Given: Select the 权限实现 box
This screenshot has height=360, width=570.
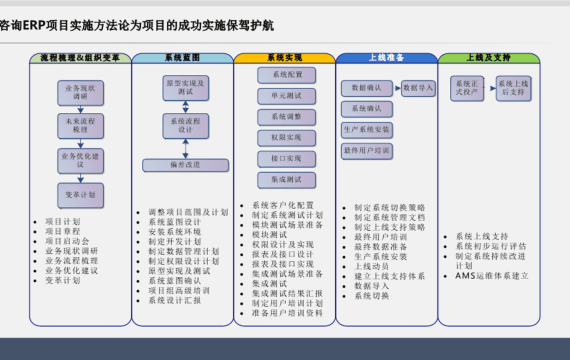Looking at the screenshot, I should pyautogui.click(x=286, y=138).
